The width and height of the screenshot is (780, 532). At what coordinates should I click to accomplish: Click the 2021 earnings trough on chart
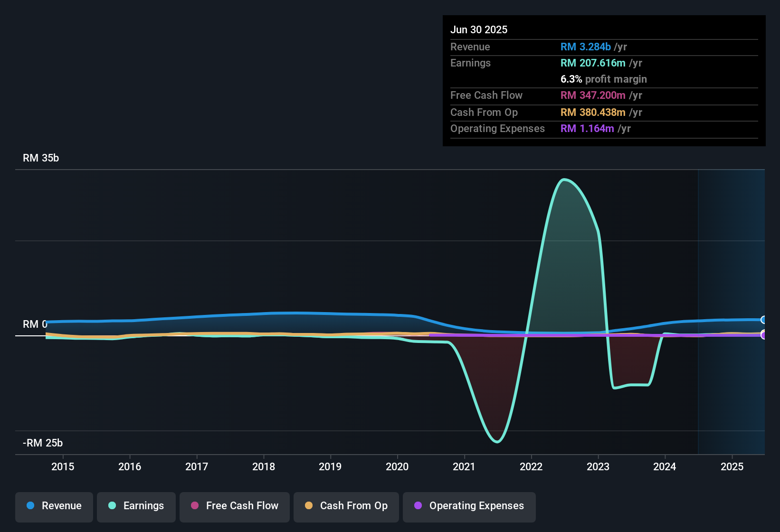tap(497, 442)
